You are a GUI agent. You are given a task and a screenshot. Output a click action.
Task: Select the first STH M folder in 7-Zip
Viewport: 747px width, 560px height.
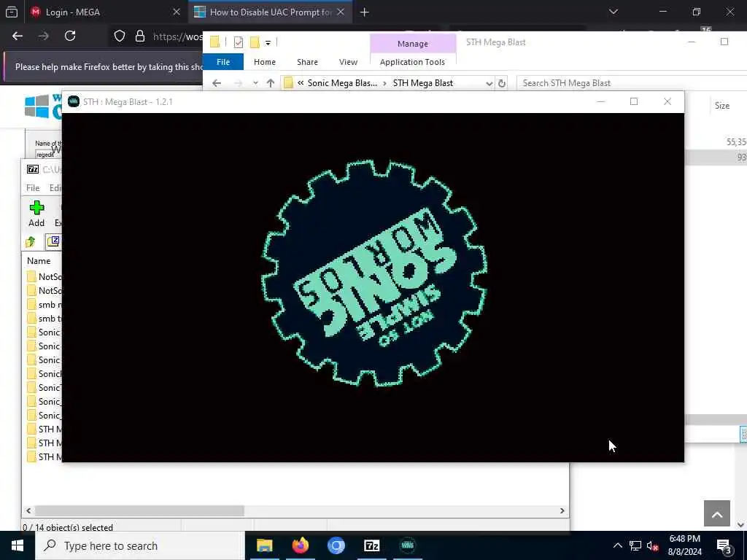click(44, 429)
